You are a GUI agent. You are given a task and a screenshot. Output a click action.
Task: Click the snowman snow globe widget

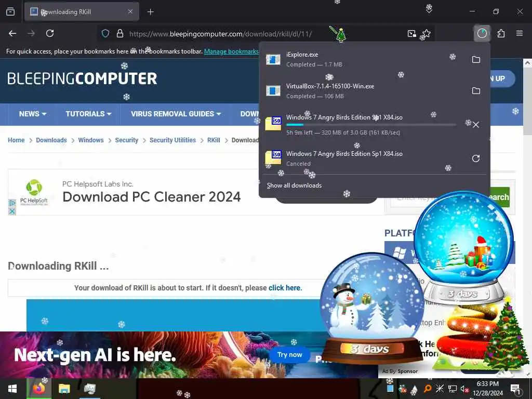point(371,307)
